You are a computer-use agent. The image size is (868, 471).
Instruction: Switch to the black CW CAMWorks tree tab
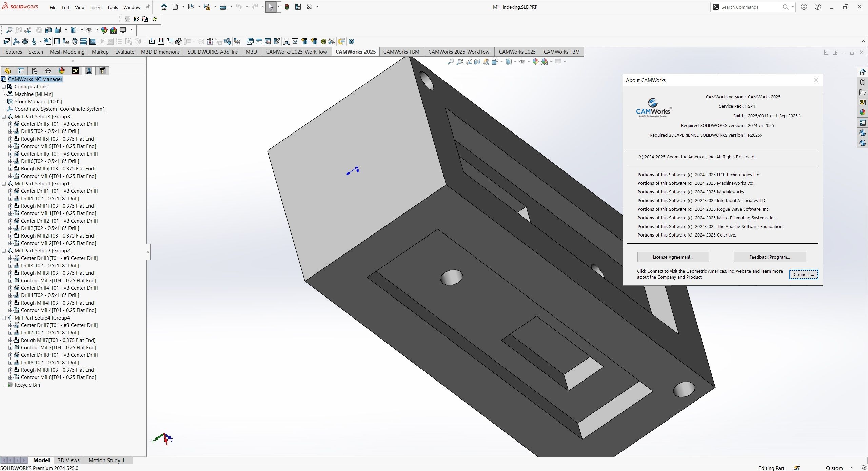coord(75,71)
